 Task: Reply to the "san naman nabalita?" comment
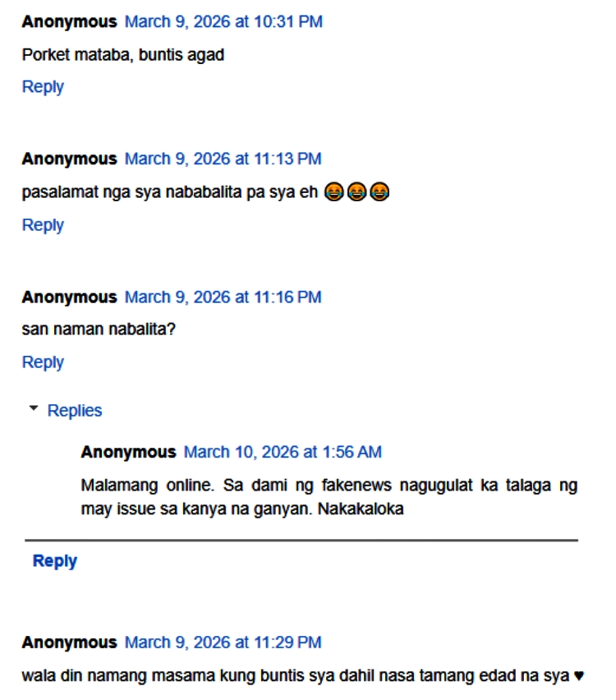[x=43, y=362]
